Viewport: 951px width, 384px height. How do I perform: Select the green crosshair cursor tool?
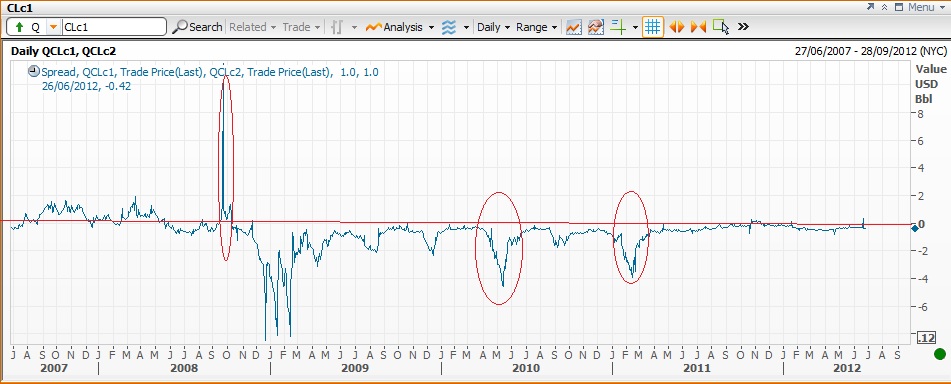619,27
